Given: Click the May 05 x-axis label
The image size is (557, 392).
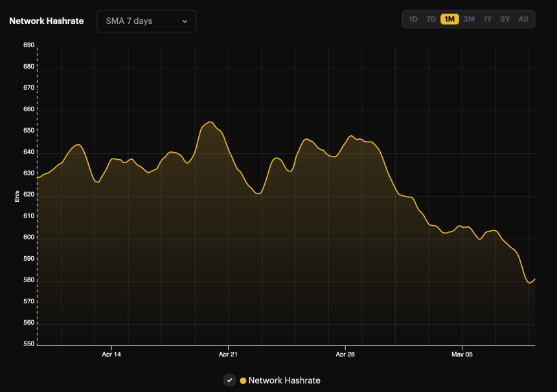Looking at the screenshot, I should tap(462, 354).
